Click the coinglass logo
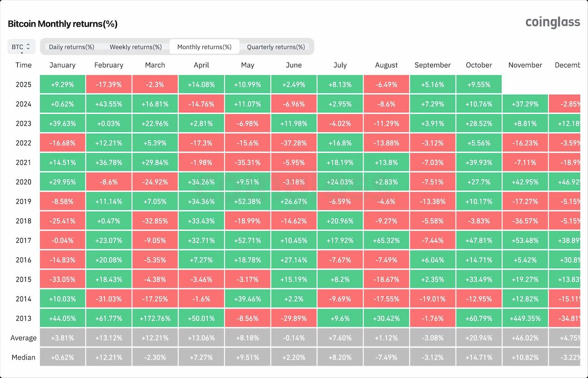 [553, 22]
